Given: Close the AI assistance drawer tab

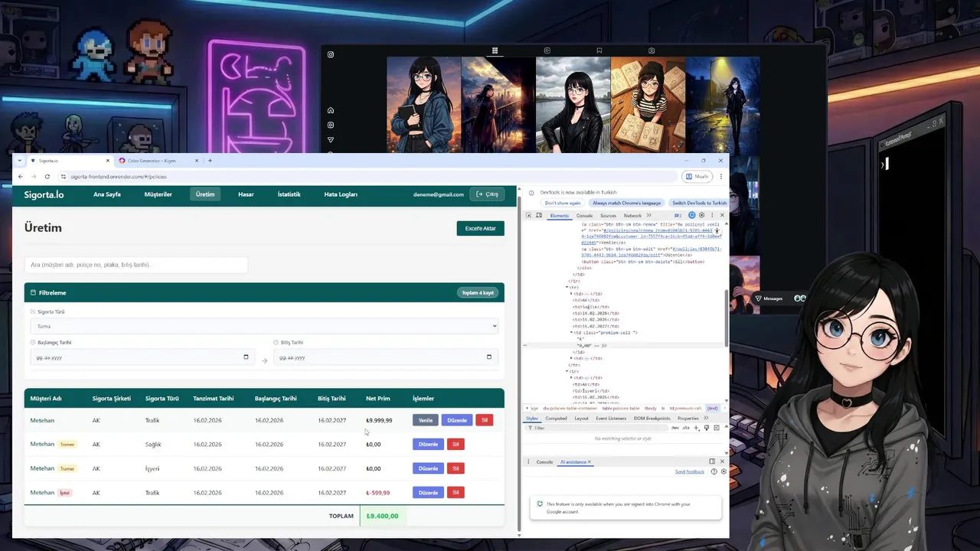Looking at the screenshot, I should [590, 462].
